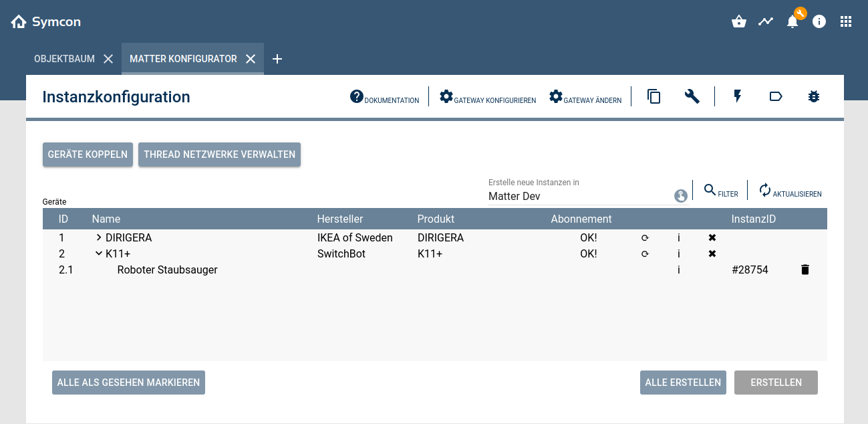Screen dimensions: 868x424
Task: Close the Matter Konfigurator tab
Action: coord(251,59)
